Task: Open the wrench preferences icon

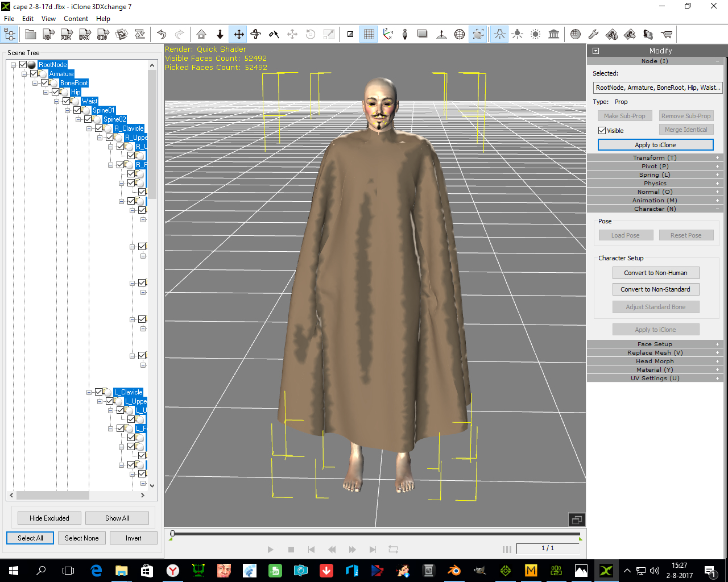Action: [x=593, y=35]
